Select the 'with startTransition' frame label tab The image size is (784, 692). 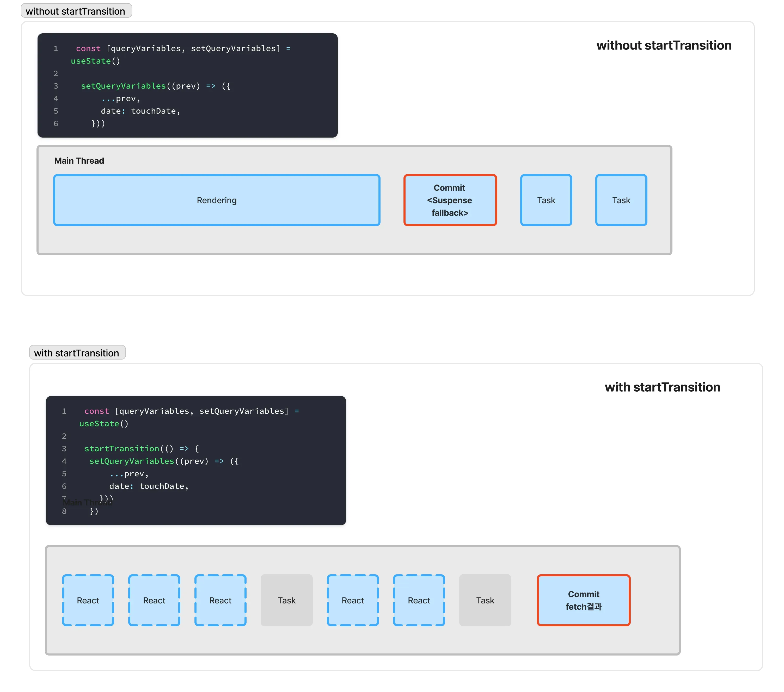pos(77,353)
